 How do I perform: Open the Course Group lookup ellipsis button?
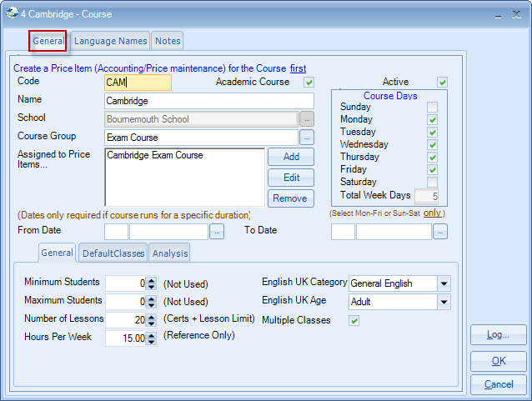click(x=307, y=138)
